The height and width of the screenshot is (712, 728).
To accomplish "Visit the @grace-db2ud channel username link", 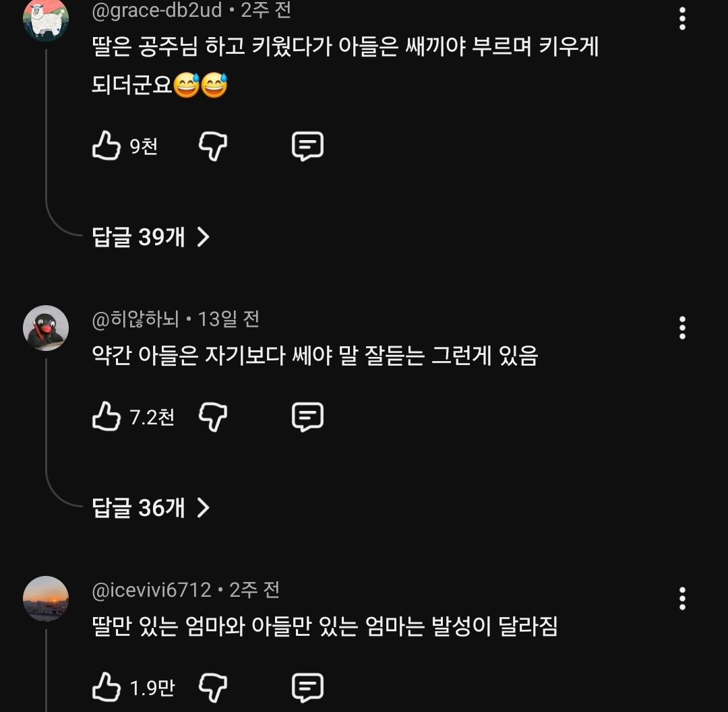I will (156, 11).
